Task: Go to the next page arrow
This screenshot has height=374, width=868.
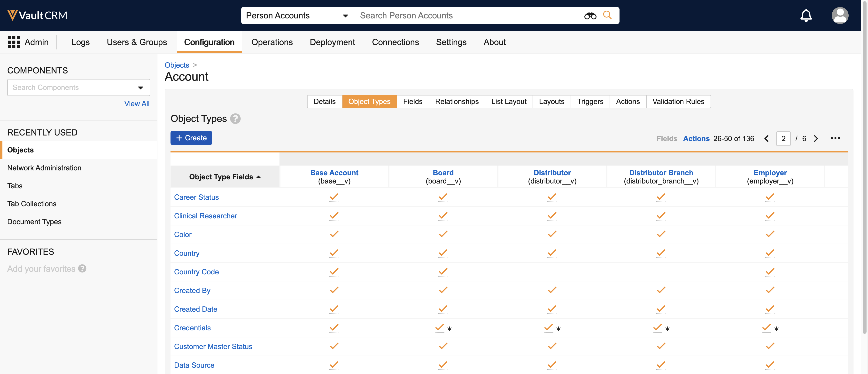Action: (816, 139)
